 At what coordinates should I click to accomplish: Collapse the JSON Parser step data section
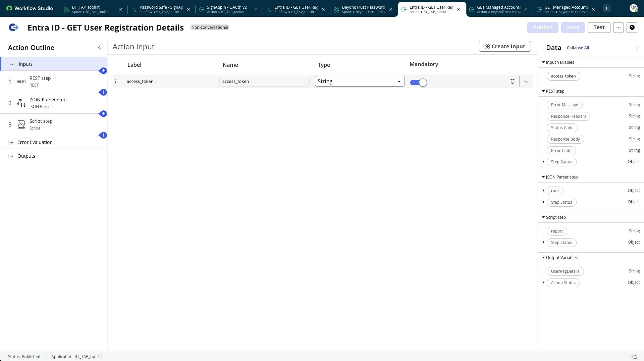pyautogui.click(x=543, y=177)
